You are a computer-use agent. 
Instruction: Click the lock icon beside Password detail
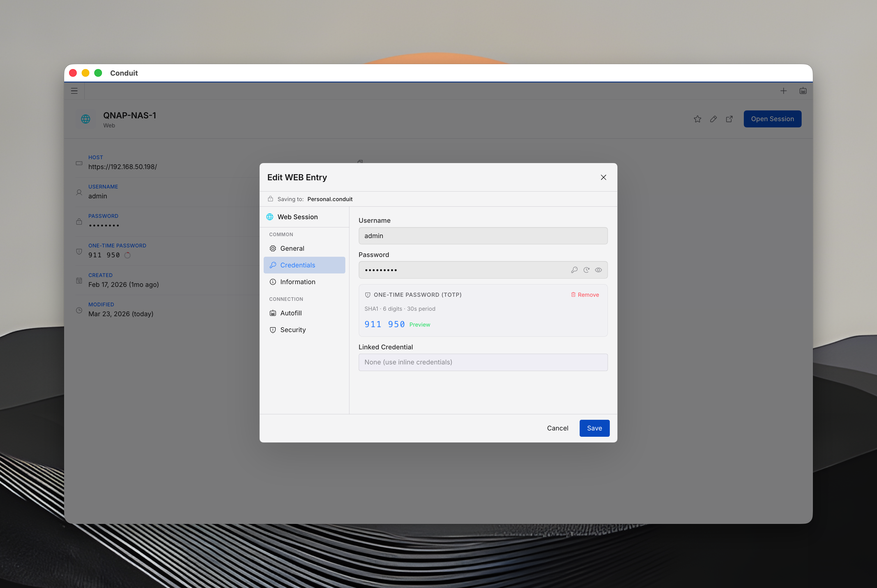(x=79, y=222)
